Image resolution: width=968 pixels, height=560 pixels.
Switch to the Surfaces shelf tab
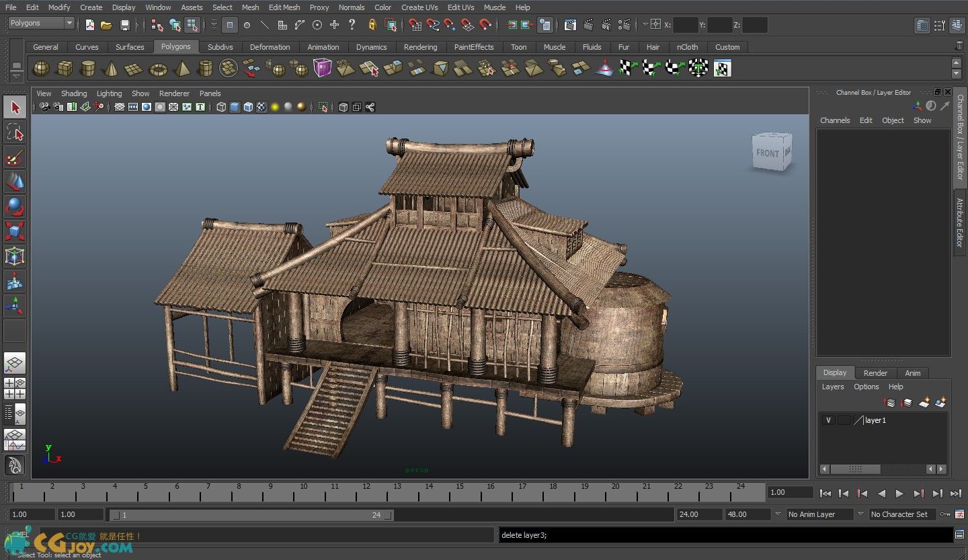tap(130, 47)
